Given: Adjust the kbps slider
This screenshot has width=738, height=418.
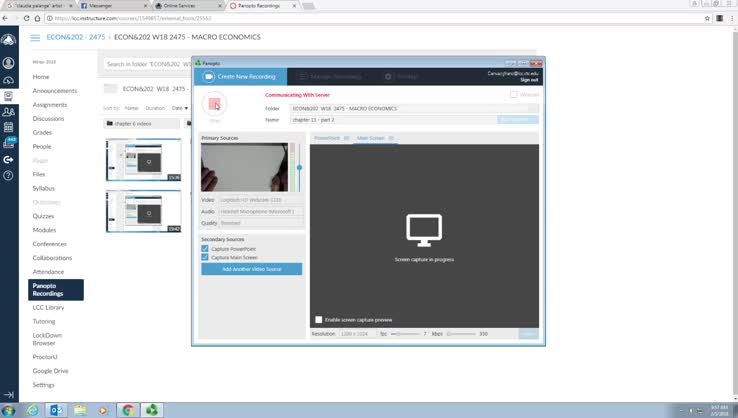Looking at the screenshot, I should [x=461, y=334].
